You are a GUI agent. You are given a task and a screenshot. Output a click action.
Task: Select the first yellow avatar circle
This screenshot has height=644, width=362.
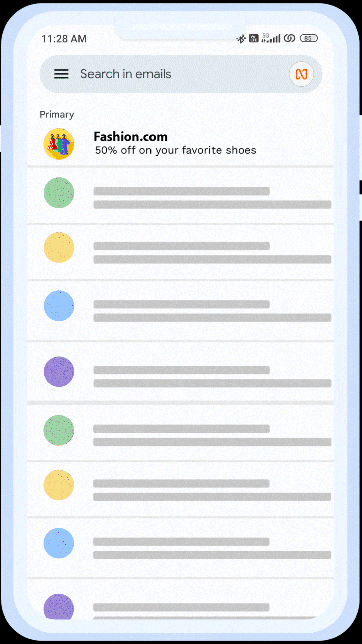tap(59, 248)
